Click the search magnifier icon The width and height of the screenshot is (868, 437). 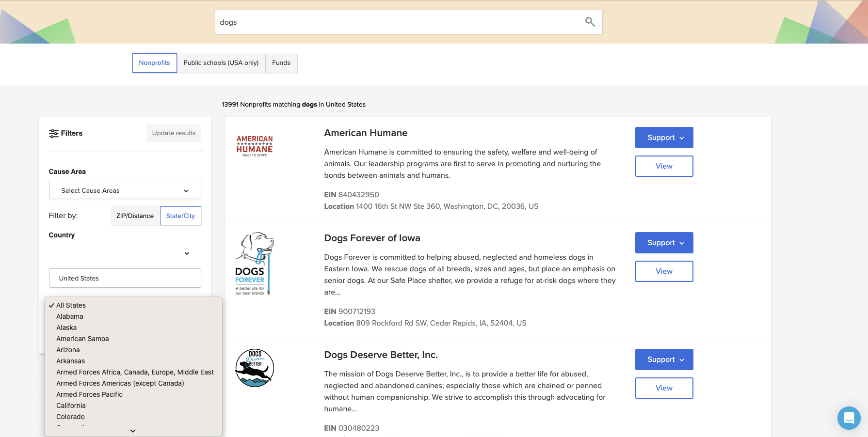pos(590,22)
